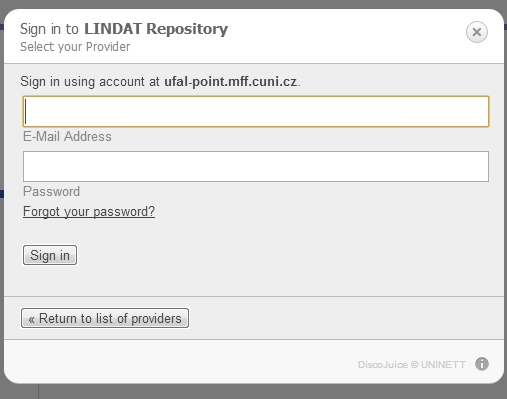
Task: Click the Password field label
Action: click(51, 191)
